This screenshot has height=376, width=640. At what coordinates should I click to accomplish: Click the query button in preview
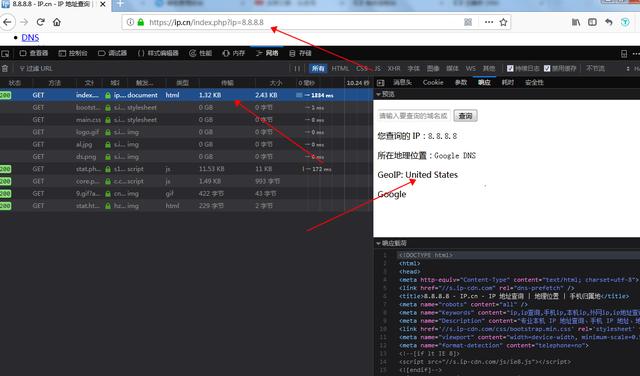coord(465,116)
